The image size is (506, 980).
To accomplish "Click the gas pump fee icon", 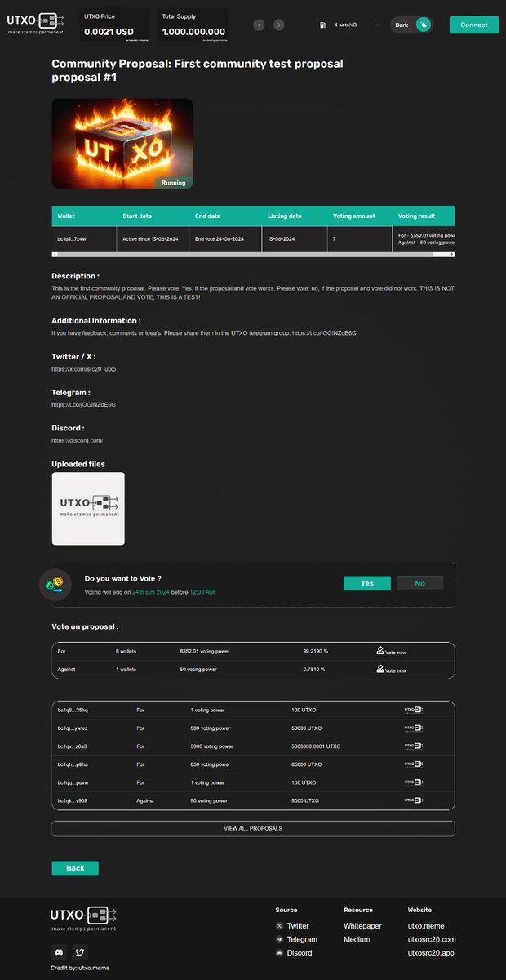I will click(324, 25).
